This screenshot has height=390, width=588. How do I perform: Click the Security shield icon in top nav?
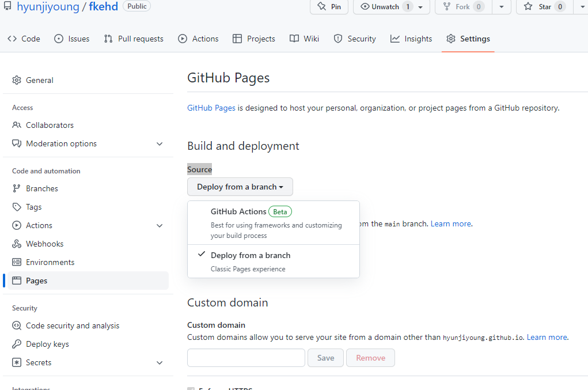338,39
